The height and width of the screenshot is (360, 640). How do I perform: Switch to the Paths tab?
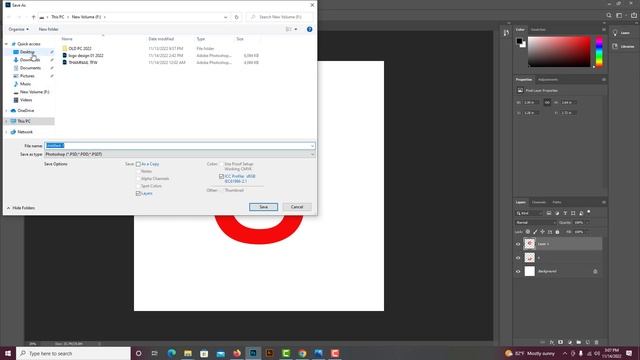click(557, 202)
